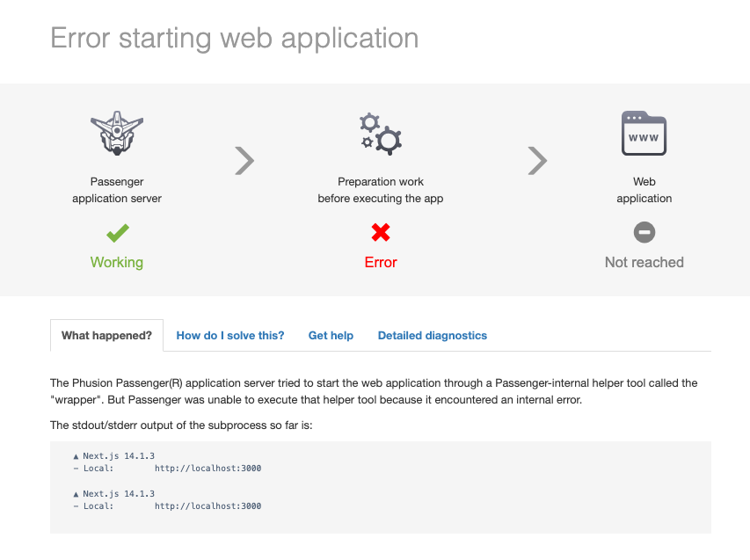Click the Passenger robot logo icon
The image size is (750, 560).
(x=117, y=133)
